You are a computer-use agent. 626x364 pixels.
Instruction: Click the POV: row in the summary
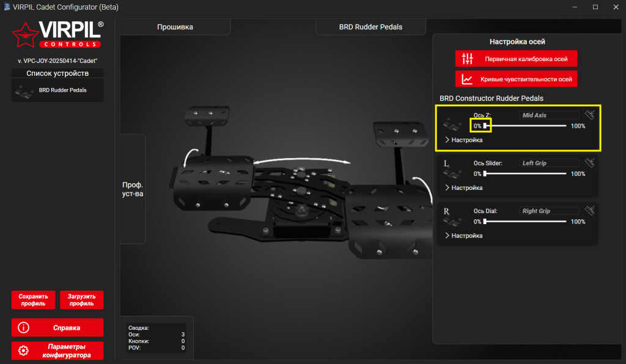(156, 348)
